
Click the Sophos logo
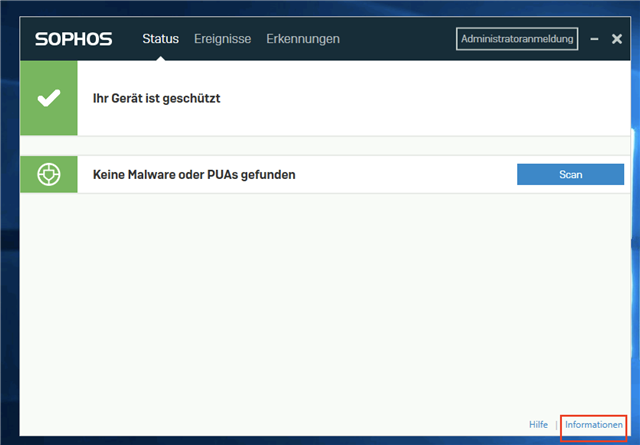[x=73, y=39]
